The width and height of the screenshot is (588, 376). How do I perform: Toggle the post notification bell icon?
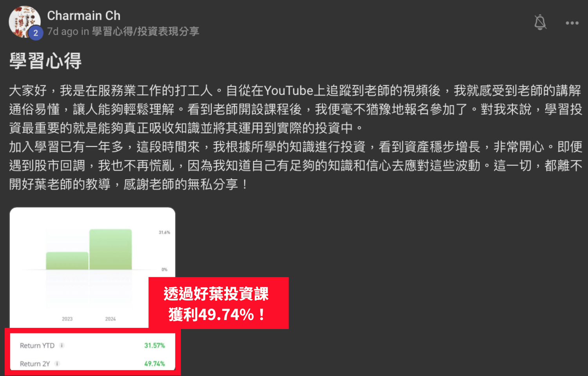pos(540,22)
